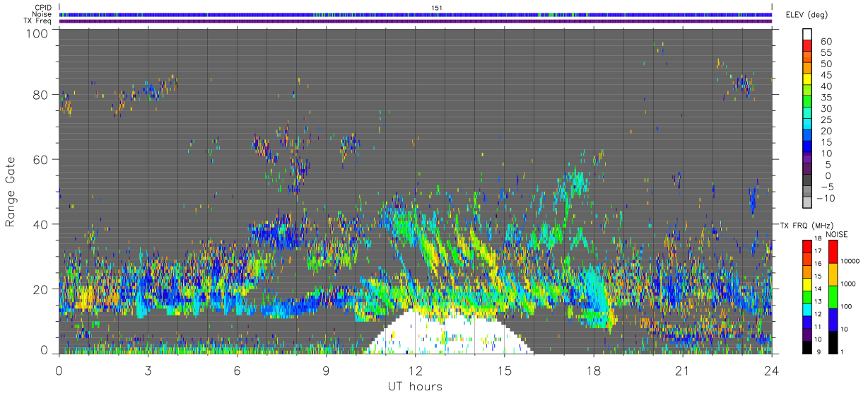The height and width of the screenshot is (401, 868).
Task: Click Range Gate axis tick label '40'
Action: 40,225
